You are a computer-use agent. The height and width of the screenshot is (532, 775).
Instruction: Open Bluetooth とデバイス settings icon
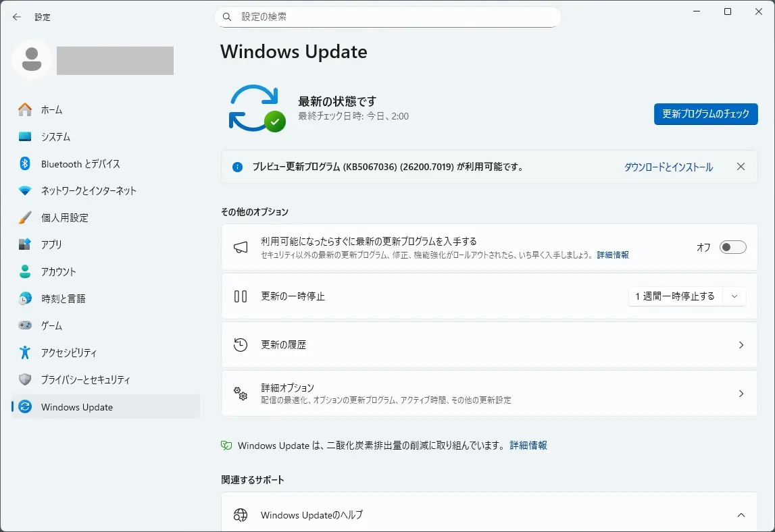(25, 163)
